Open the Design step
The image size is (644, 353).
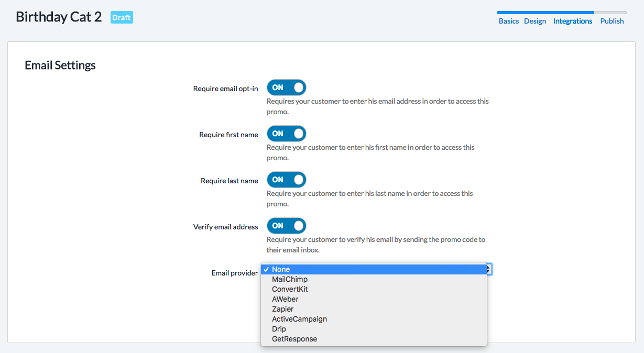coord(535,21)
